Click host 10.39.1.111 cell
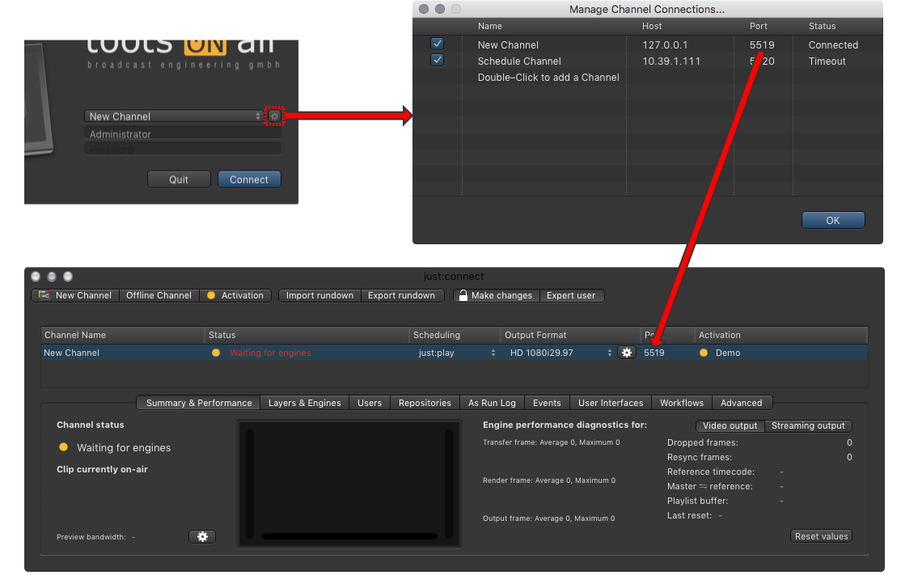This screenshot has height=588, width=901. coord(671,61)
